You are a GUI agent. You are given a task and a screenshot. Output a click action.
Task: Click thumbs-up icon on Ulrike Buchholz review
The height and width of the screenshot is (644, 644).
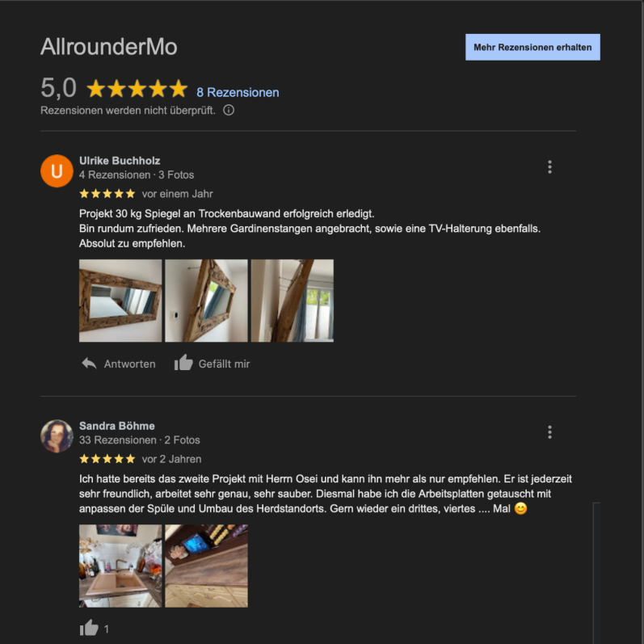tap(183, 363)
